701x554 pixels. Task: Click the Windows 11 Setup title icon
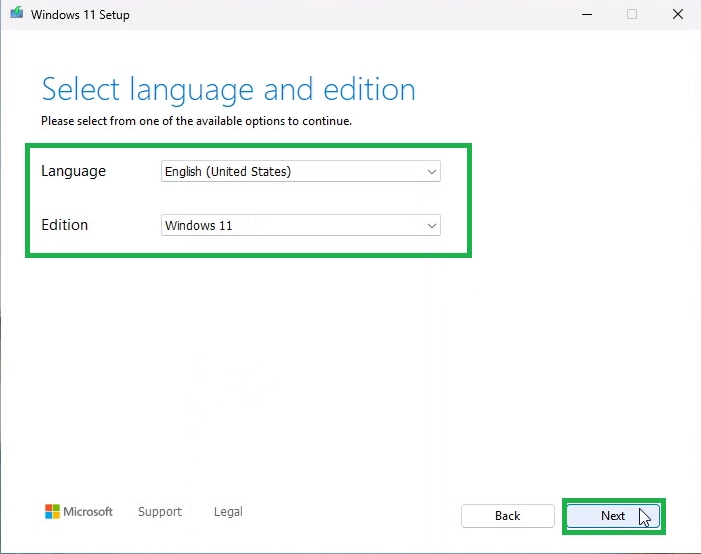tap(17, 13)
